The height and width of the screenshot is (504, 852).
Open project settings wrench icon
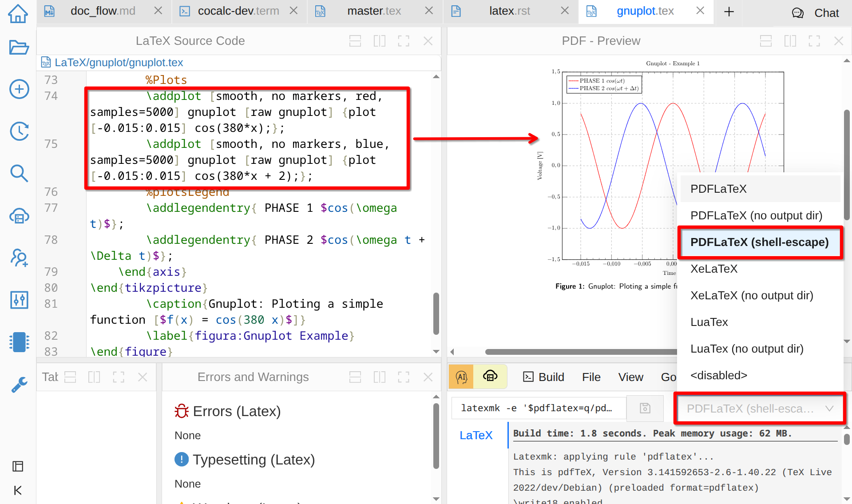pyautogui.click(x=19, y=385)
